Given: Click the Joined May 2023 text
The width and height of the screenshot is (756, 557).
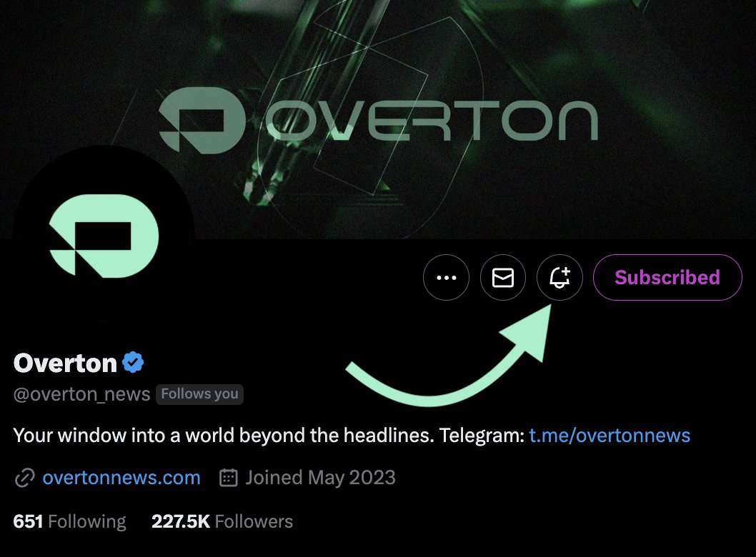Looking at the screenshot, I should point(320,478).
